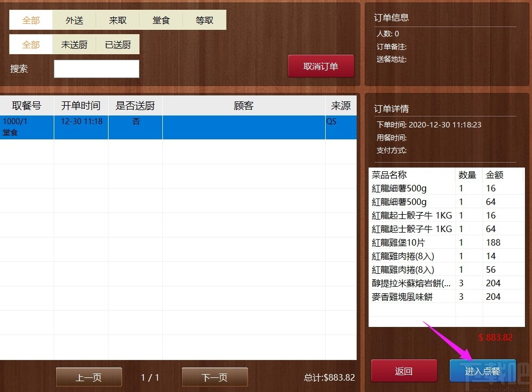Select 全部 in the kitchen status filter
The image size is (532, 392).
pyautogui.click(x=31, y=44)
